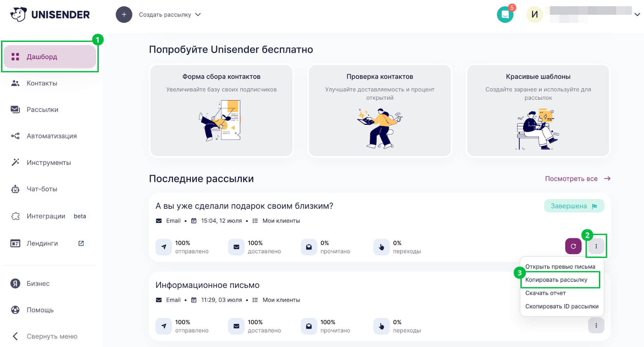Image resolution: width=644 pixels, height=347 pixels.
Task: Select Открыть превью письма
Action: (x=560, y=266)
